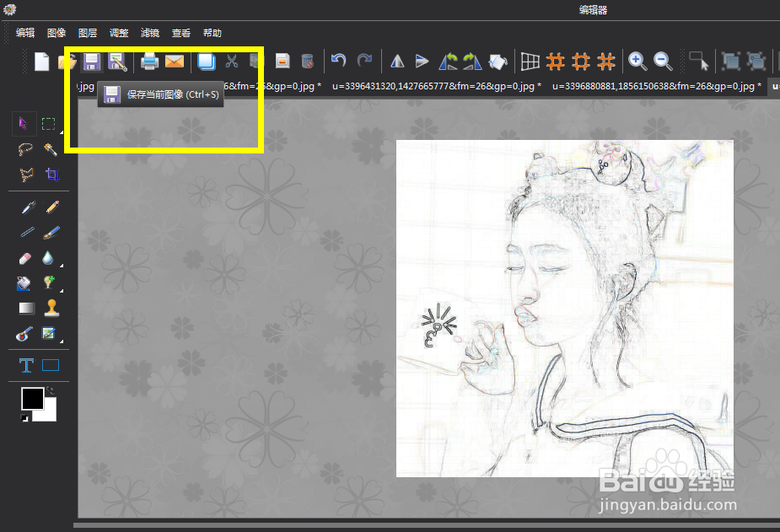Click the second orange grid icon

pyautogui.click(x=580, y=62)
